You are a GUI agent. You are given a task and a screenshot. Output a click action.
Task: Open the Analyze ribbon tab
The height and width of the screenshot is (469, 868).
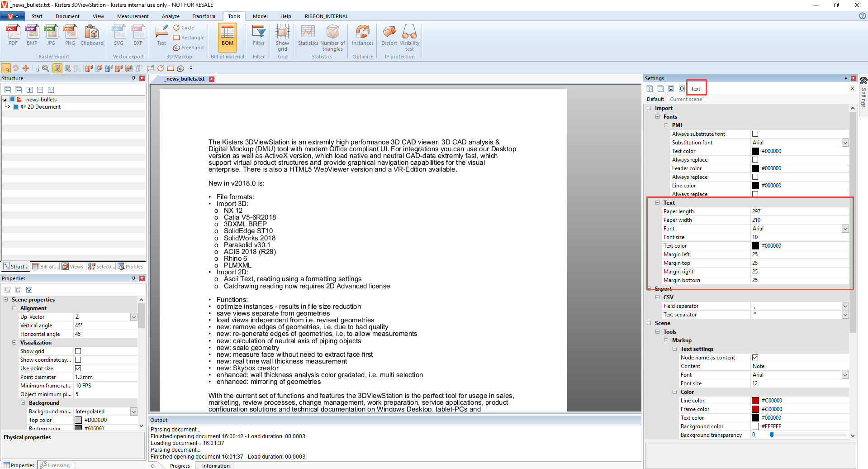pos(171,16)
